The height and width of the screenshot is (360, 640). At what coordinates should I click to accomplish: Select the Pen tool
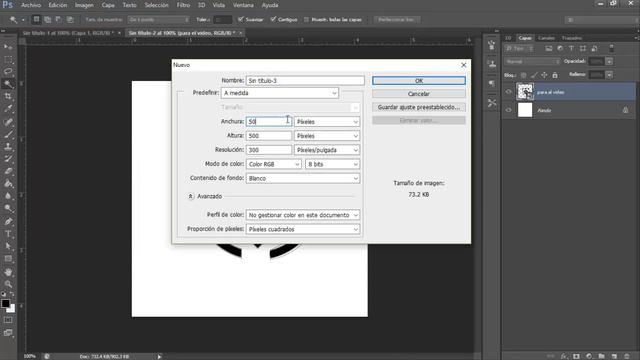pyautogui.click(x=8, y=221)
